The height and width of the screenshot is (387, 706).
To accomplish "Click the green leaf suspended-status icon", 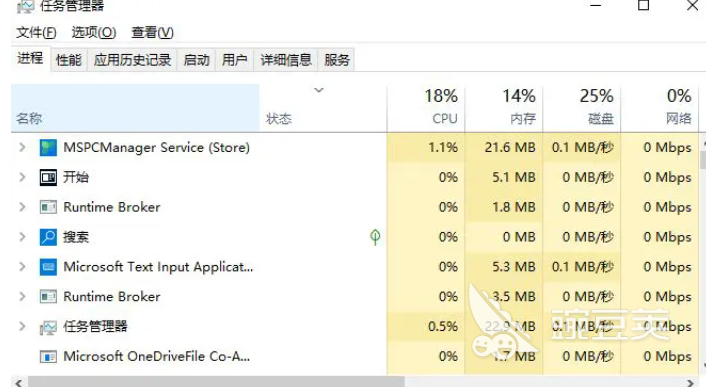I will tap(375, 237).
